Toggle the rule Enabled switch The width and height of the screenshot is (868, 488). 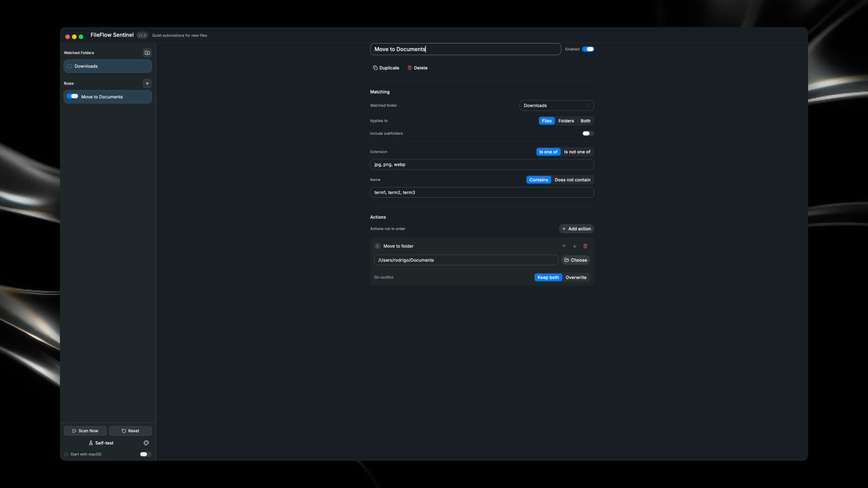coord(588,49)
